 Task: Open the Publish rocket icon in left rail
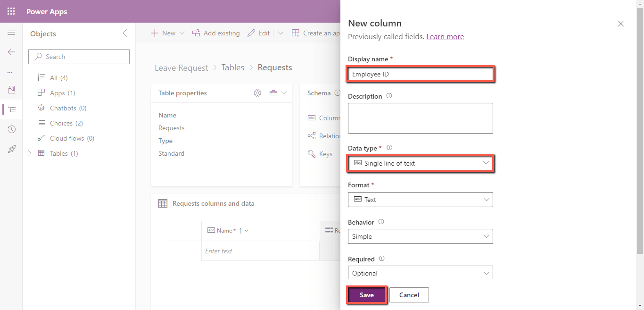click(12, 149)
